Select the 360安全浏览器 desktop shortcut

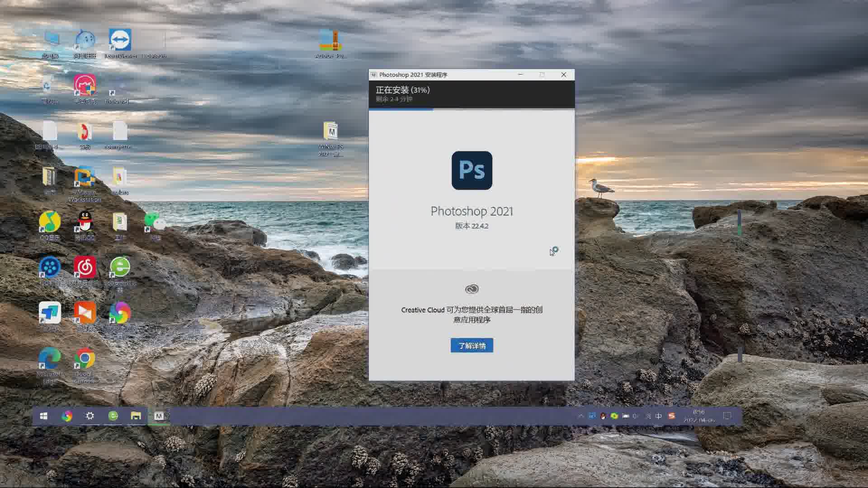(x=120, y=275)
